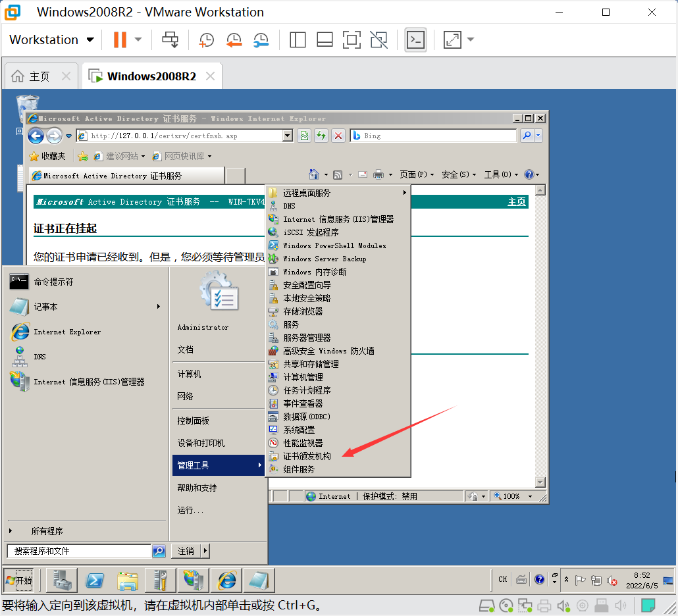Open the 收藏夹 favorites button
Viewport: 678px width, 616px height.
[47, 156]
